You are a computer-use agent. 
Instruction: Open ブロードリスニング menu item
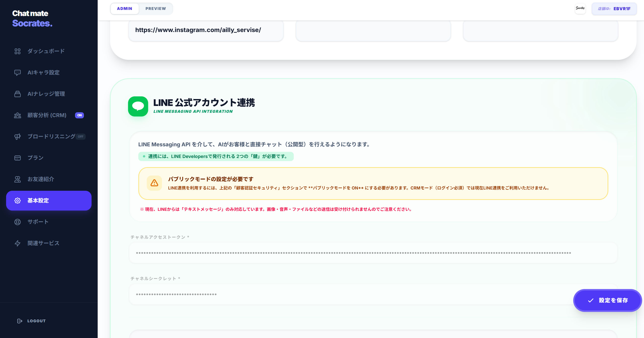coord(49,136)
